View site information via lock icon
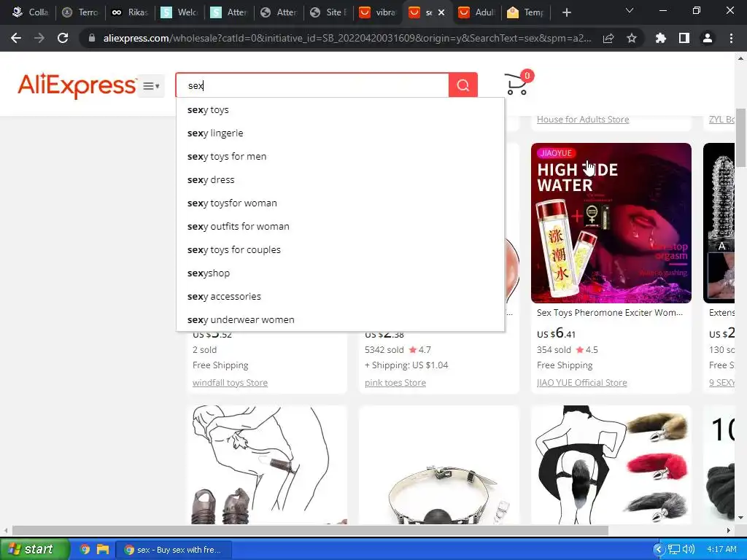 pos(91,38)
